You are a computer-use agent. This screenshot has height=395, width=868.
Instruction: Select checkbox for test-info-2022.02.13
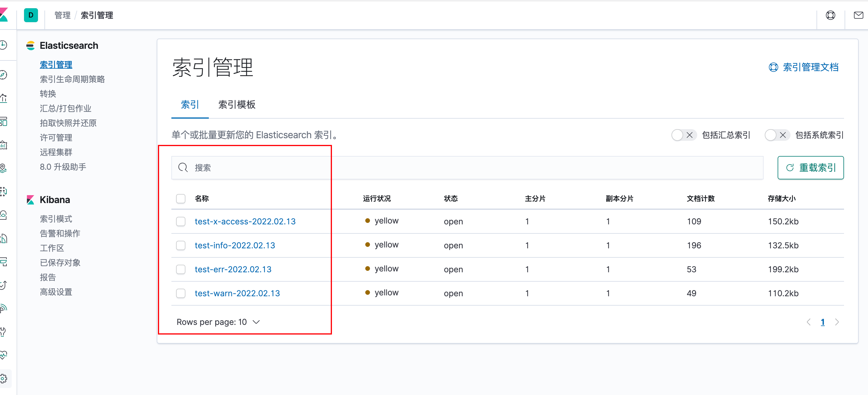coord(181,245)
